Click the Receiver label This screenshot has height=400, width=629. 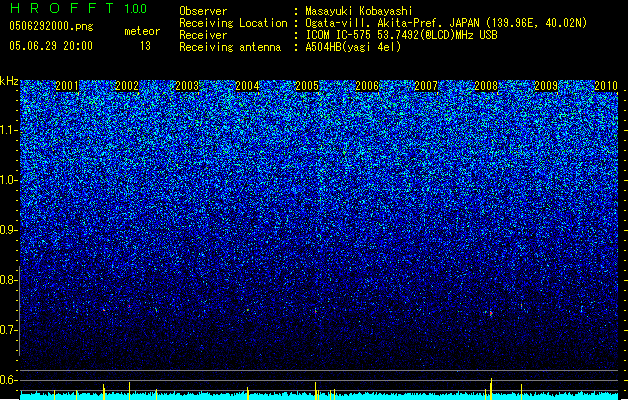coord(203,35)
